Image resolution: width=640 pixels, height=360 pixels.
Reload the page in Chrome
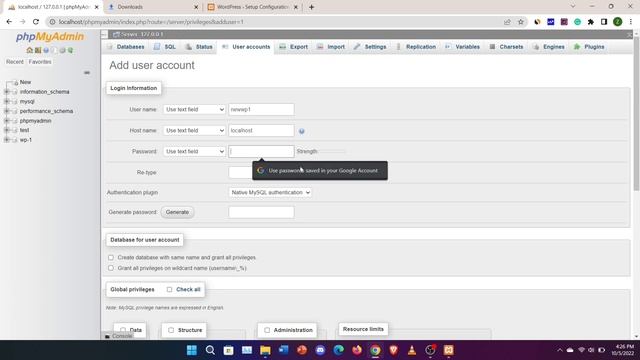click(36, 22)
